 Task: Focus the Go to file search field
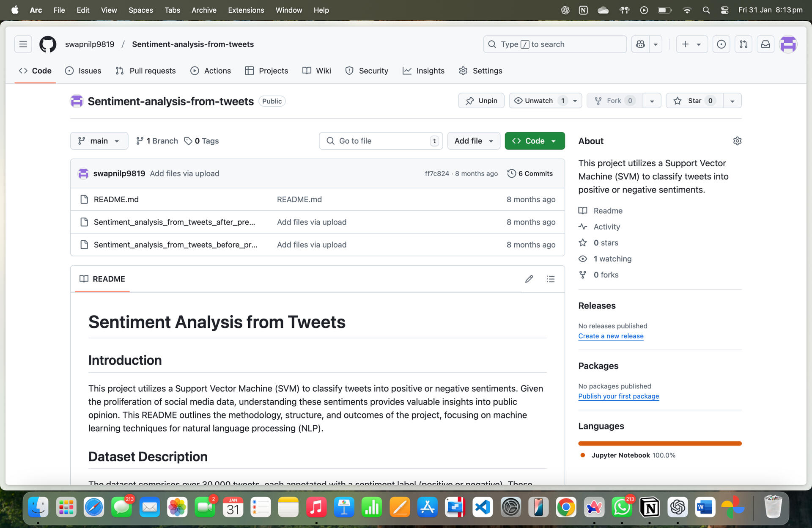click(381, 141)
